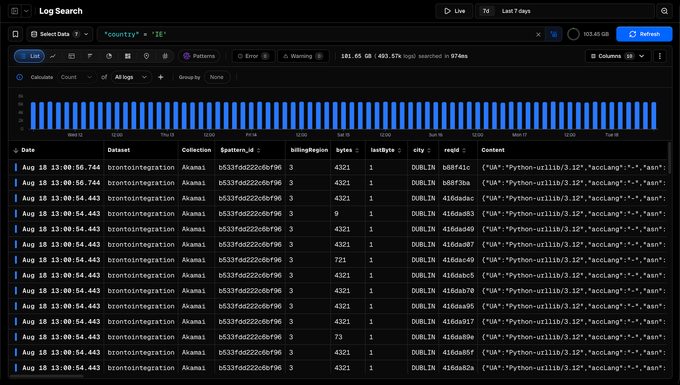
Task: Open the three-dot more options menu
Action: point(660,56)
